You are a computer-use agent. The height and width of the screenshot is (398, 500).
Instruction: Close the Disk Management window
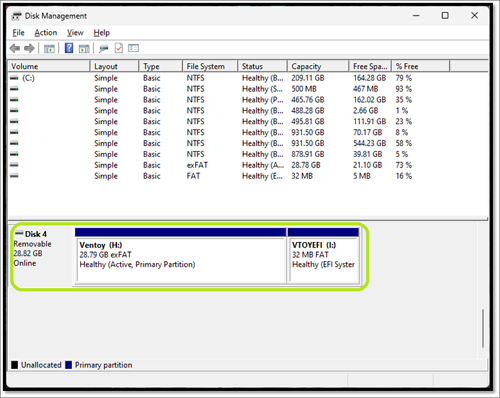(x=475, y=16)
